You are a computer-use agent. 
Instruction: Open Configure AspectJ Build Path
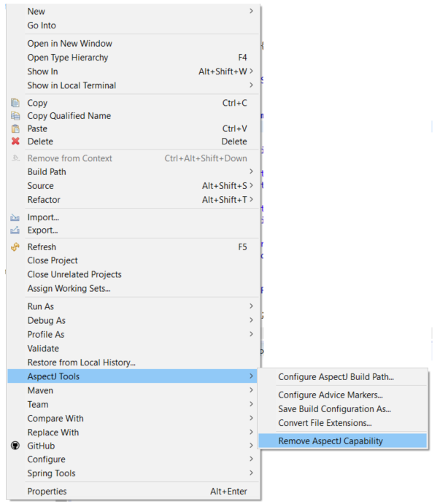pyautogui.click(x=343, y=376)
